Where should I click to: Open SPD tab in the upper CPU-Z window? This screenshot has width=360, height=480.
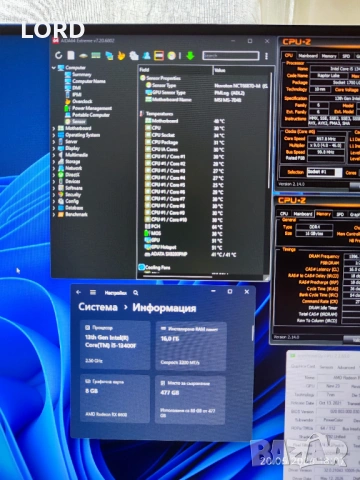(346, 56)
